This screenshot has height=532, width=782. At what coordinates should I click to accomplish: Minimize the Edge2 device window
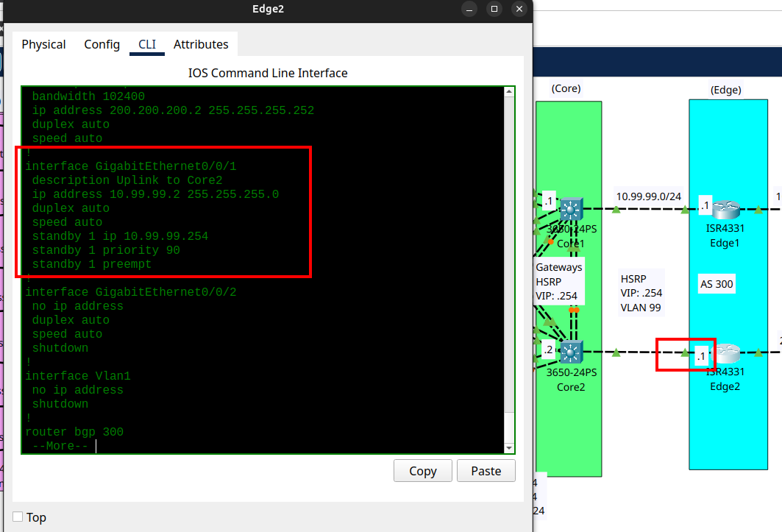469,9
